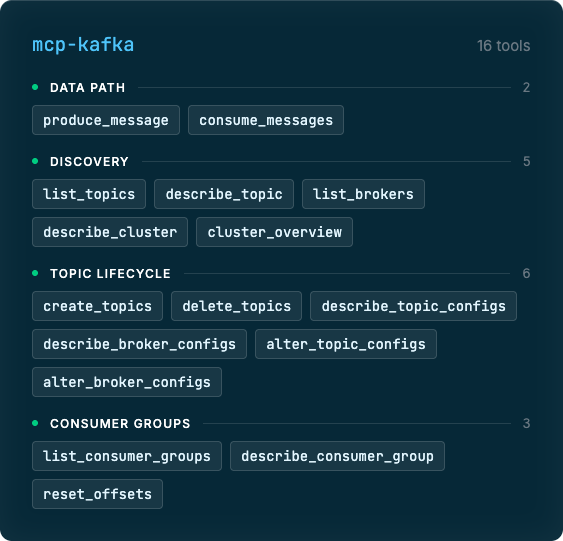Choose the list_topics tool
This screenshot has width=563, height=541.
pyautogui.click(x=89, y=194)
